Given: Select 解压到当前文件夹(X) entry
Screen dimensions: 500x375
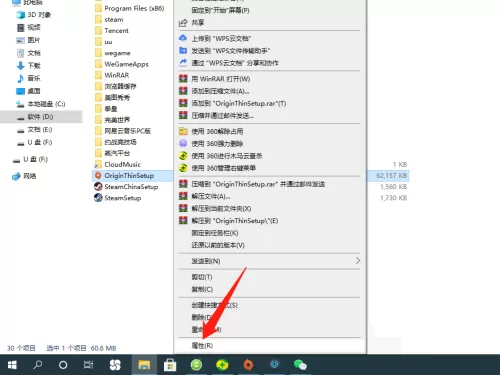Looking at the screenshot, I should click(x=221, y=208).
